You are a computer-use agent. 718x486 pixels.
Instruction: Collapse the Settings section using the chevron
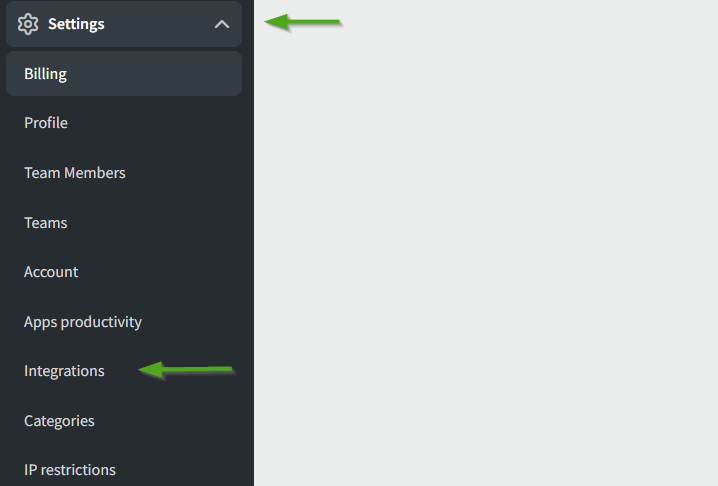point(222,24)
